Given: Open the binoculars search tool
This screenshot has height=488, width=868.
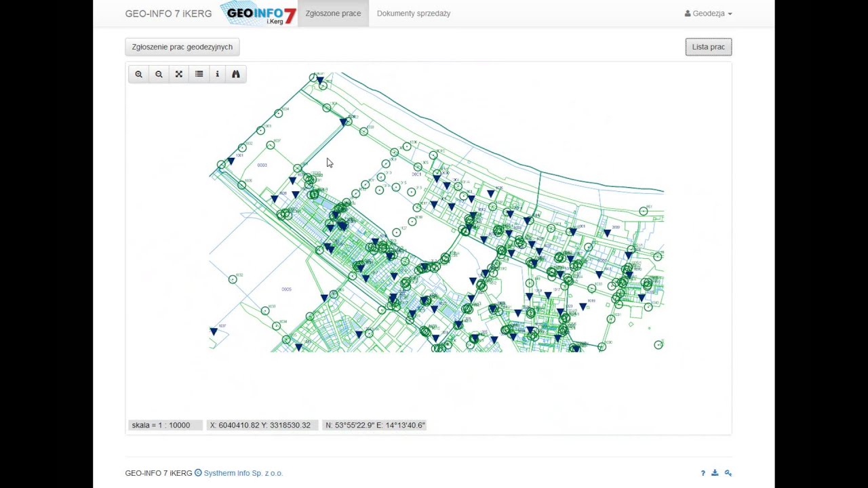Looking at the screenshot, I should (x=236, y=74).
